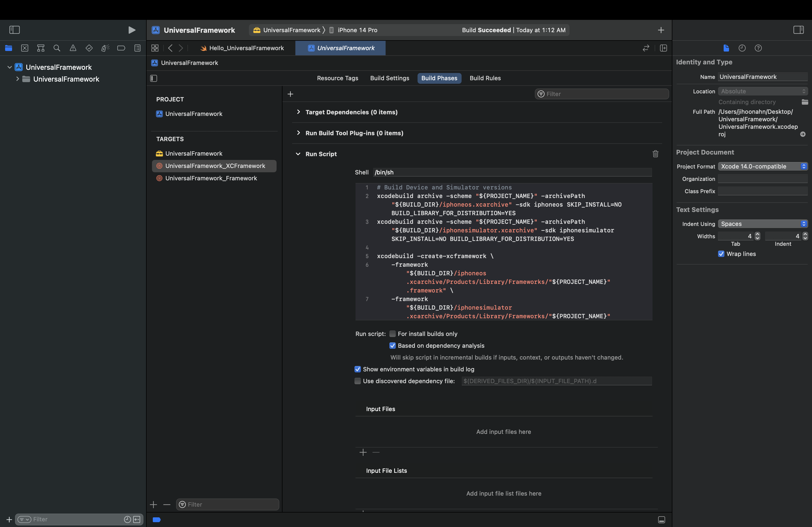Toggle the inspector panel on the right
This screenshot has height=527, width=812.
798,30
